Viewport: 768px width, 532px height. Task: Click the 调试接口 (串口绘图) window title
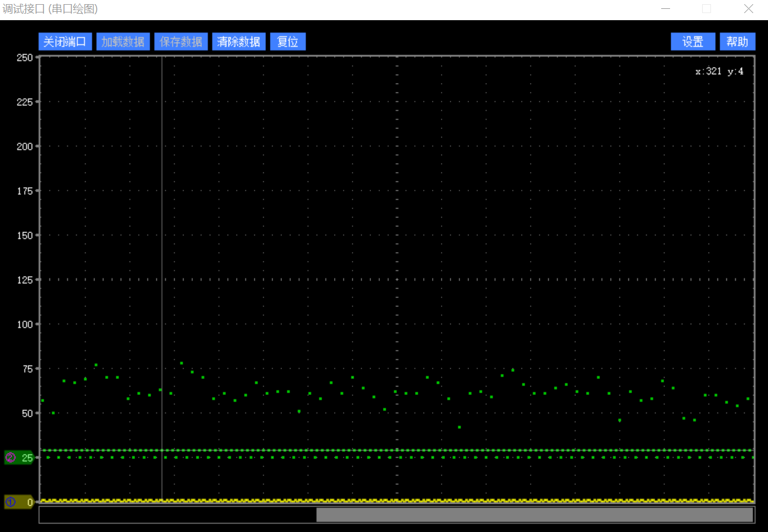tap(50, 9)
